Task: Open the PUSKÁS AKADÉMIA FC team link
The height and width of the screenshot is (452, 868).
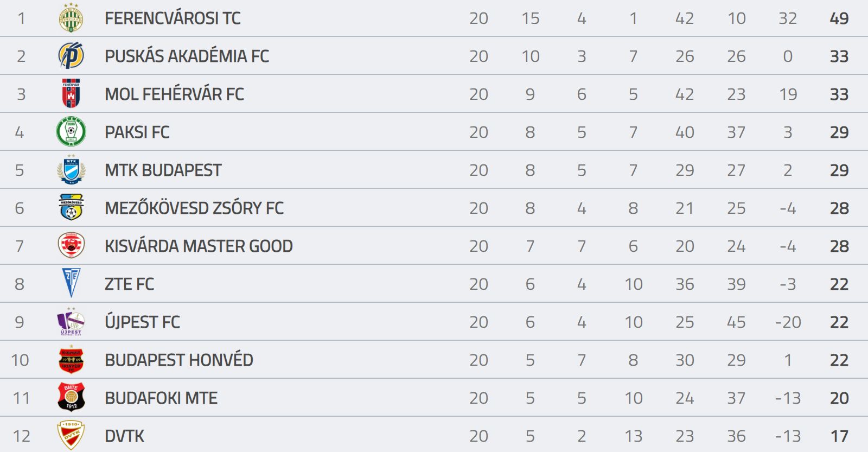Action: [187, 56]
